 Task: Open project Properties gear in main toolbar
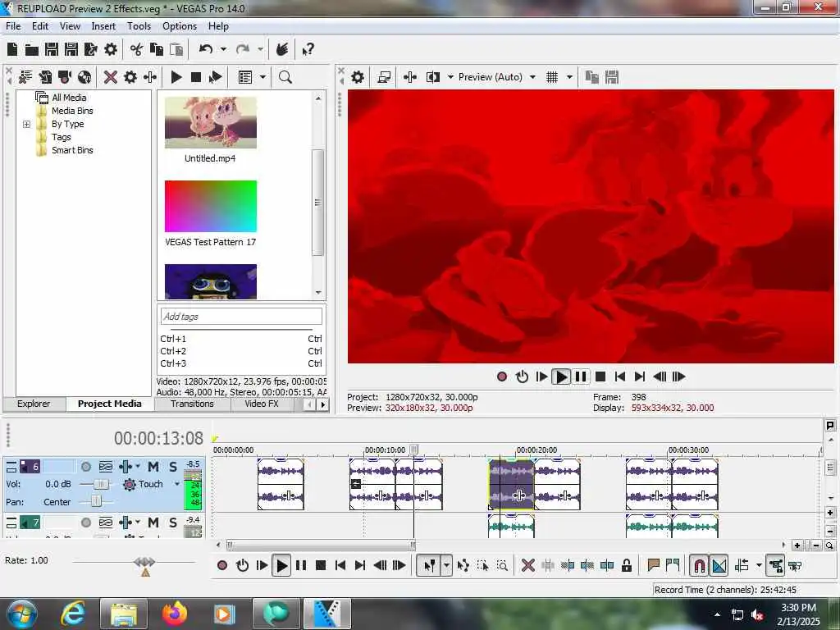click(111, 50)
